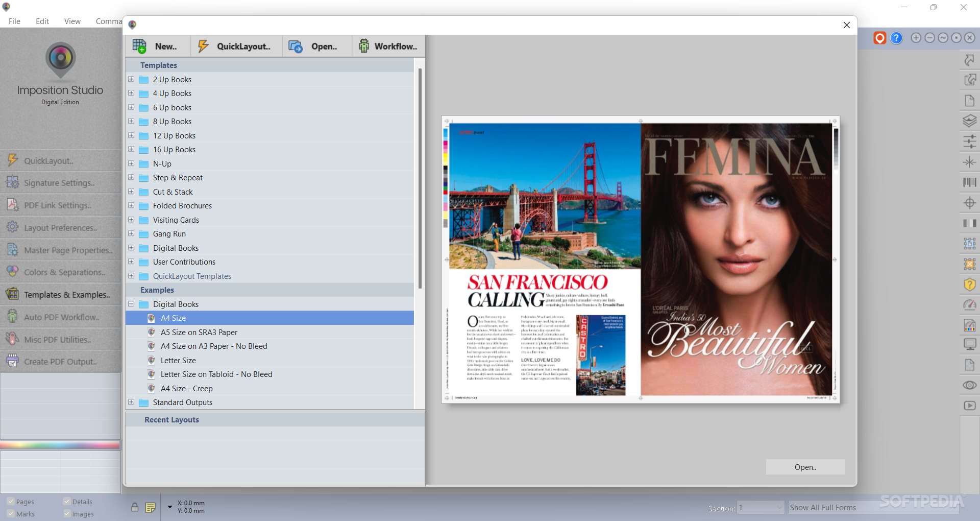Screen dimensions: 980x521
Task: Click the QuickLayout.. toolbar button in dialog
Action: (237, 46)
